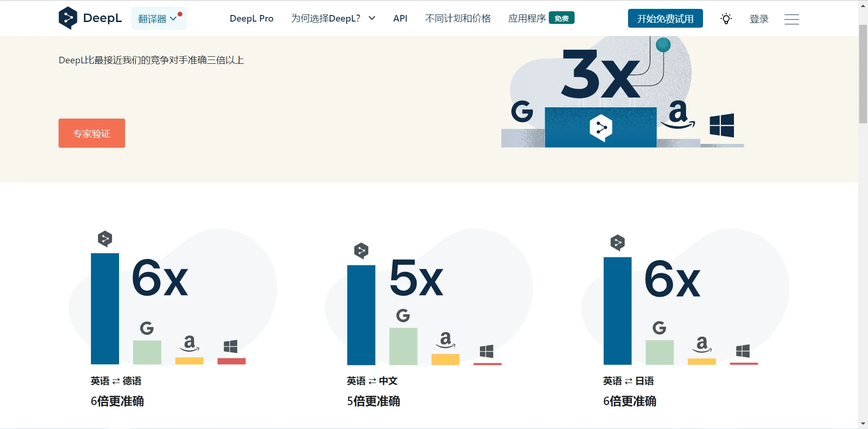
Task: Click the Windows icon in the English-Japanese chart
Action: coord(743,351)
